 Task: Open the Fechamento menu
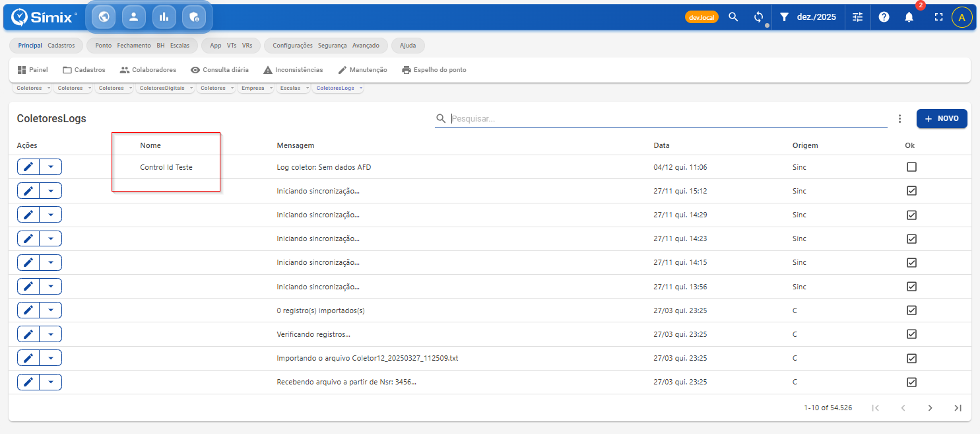[134, 46]
